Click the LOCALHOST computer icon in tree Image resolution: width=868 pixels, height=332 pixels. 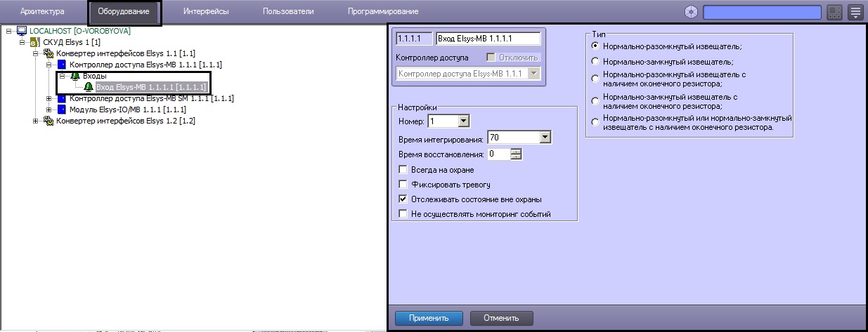[x=22, y=32]
